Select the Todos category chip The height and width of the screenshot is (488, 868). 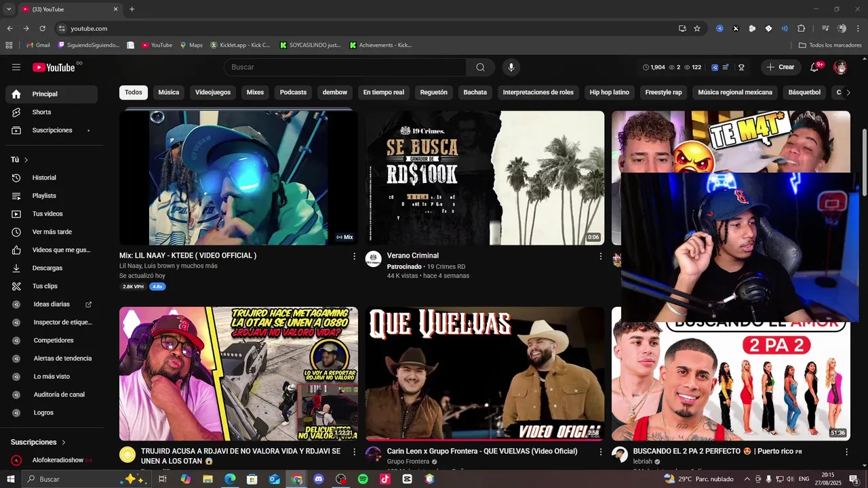click(134, 92)
